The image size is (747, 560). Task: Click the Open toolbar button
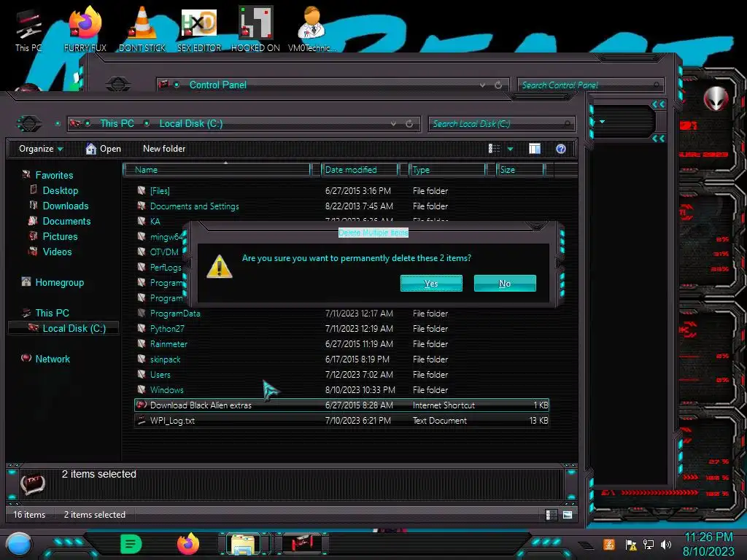(104, 149)
